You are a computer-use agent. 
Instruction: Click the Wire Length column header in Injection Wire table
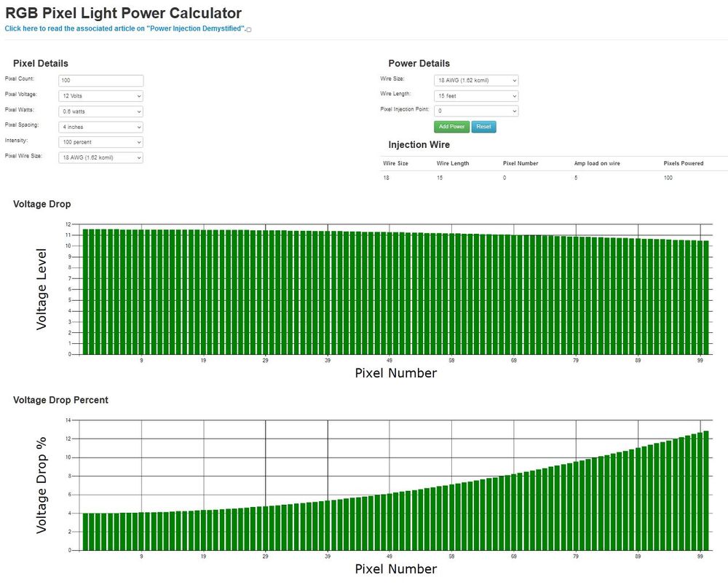pyautogui.click(x=453, y=164)
